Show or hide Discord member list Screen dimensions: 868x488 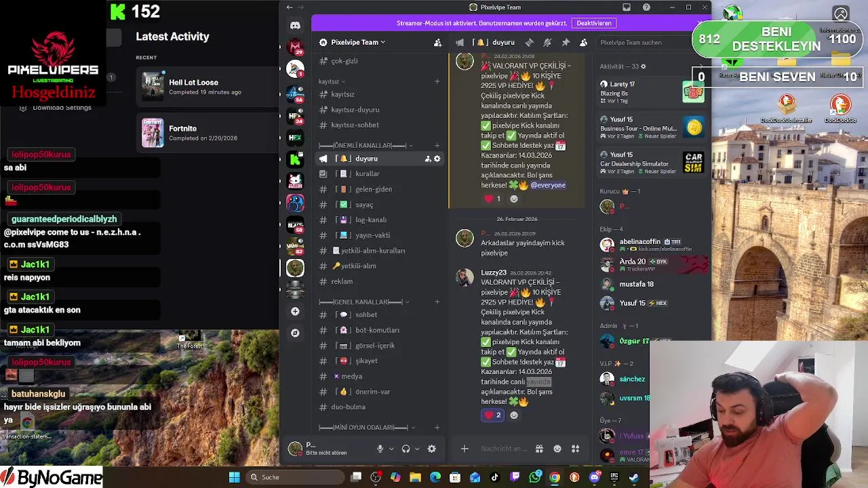[x=583, y=42]
